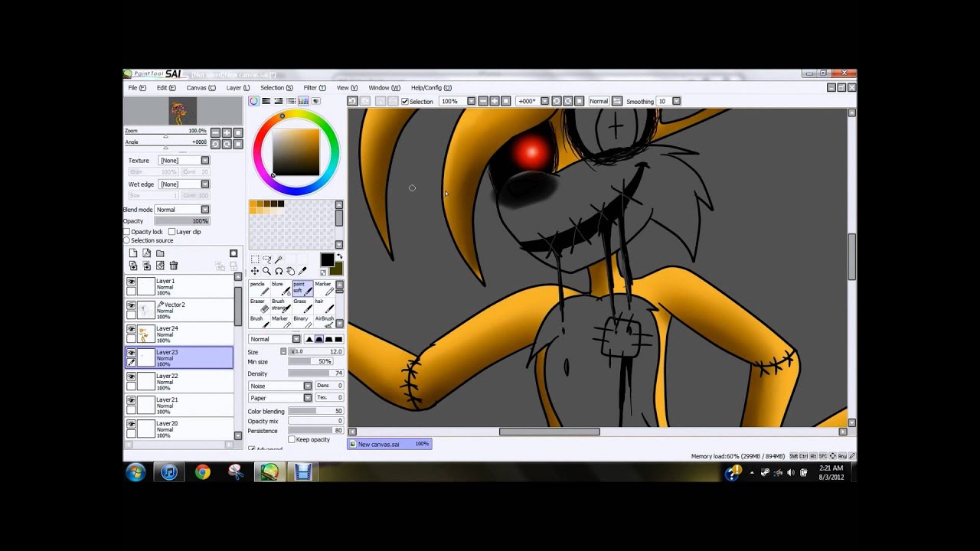The height and width of the screenshot is (551, 980).
Task: Switch to the New canvas.sai tab
Action: pyautogui.click(x=389, y=444)
